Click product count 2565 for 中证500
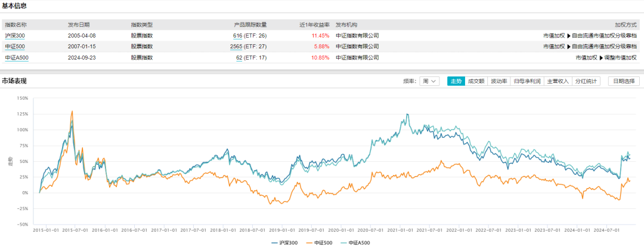 [x=236, y=47]
